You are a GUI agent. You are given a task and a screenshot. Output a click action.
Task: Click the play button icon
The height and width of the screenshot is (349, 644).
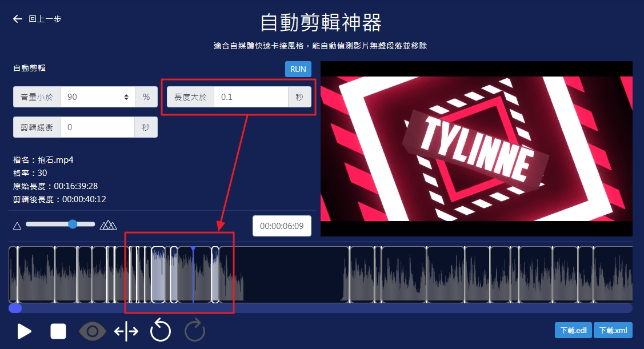[x=24, y=331]
